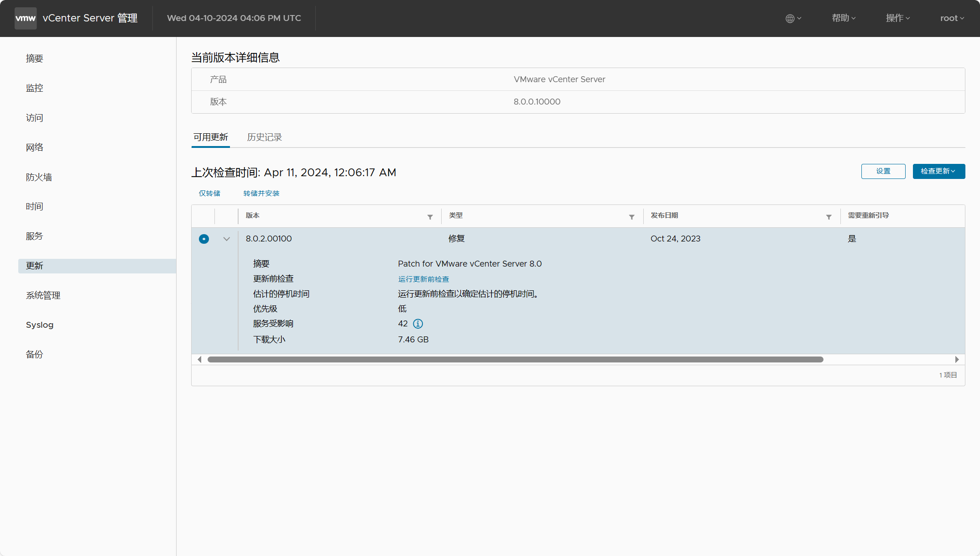The height and width of the screenshot is (556, 980).
Task: Filter the 发布日期 column
Action: pyautogui.click(x=829, y=217)
